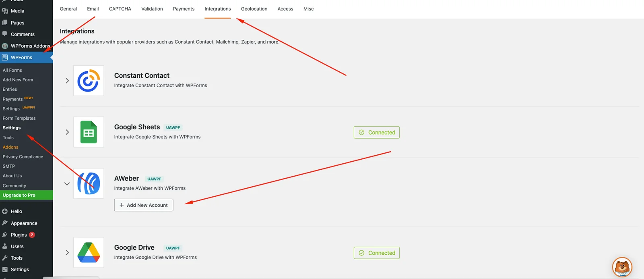Open Entries in WPForms submenu
Screen dimensions: 644x279
(10, 90)
